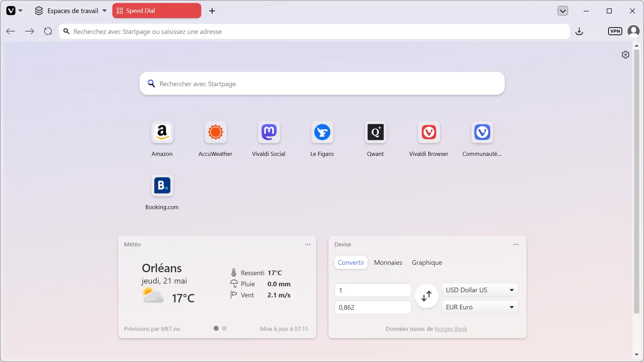The width and height of the screenshot is (644, 362).
Task: Click the Rechercher avec Startpage search box
Action: click(x=322, y=83)
